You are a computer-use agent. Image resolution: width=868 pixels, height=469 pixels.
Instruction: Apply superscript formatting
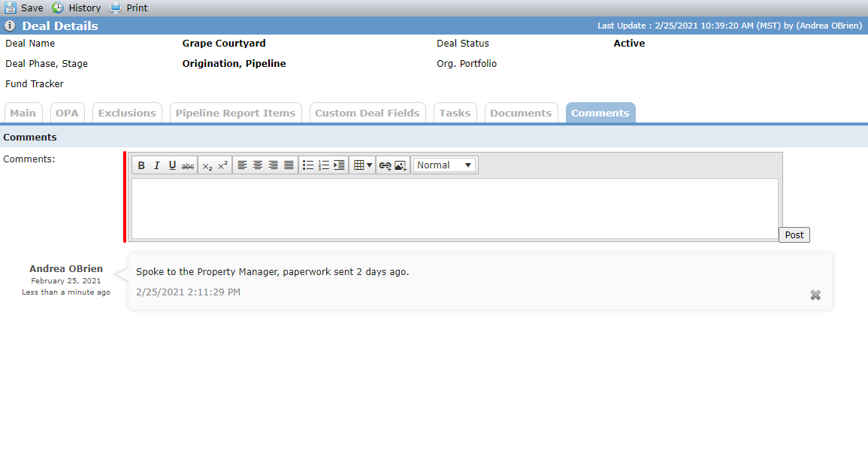(x=222, y=165)
